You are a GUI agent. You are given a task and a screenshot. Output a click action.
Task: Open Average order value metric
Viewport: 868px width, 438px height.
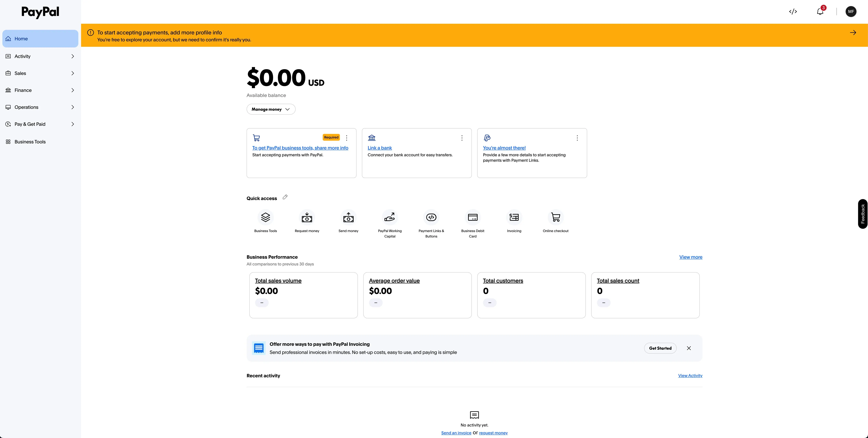pyautogui.click(x=394, y=281)
